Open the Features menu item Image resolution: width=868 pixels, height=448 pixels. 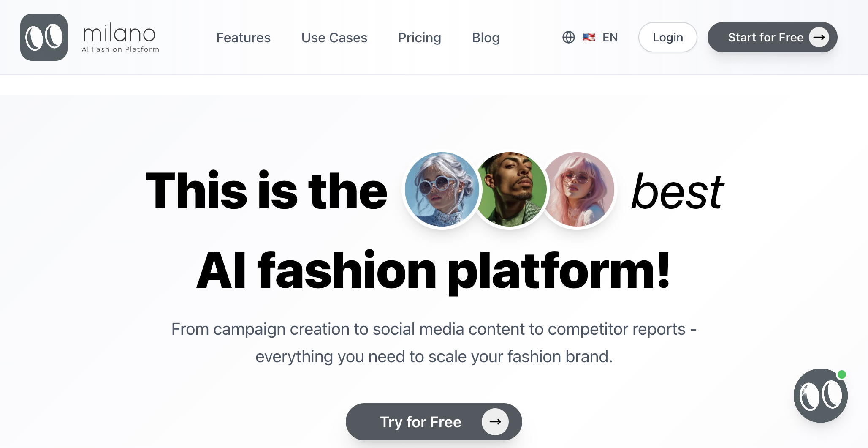point(243,38)
